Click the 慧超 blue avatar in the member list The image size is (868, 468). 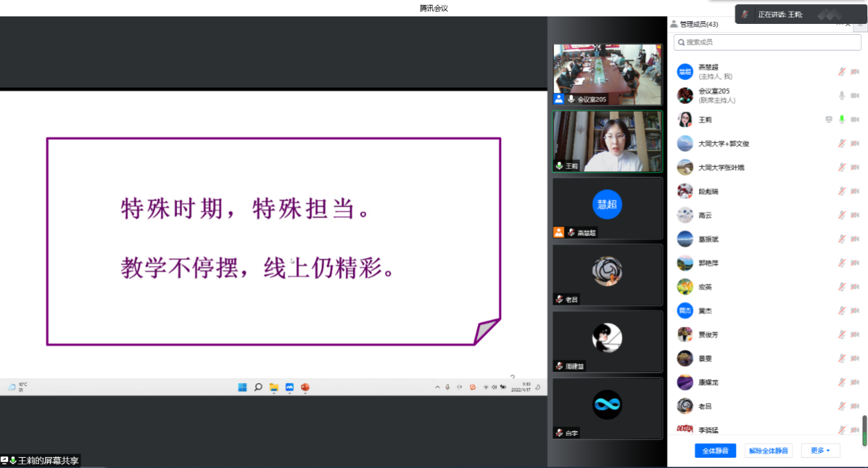pyautogui.click(x=685, y=72)
